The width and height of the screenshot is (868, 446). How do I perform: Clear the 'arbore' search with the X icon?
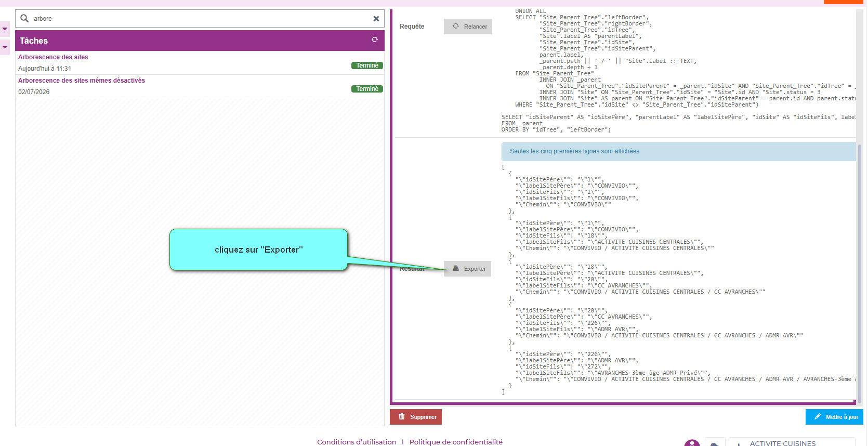pyautogui.click(x=376, y=19)
